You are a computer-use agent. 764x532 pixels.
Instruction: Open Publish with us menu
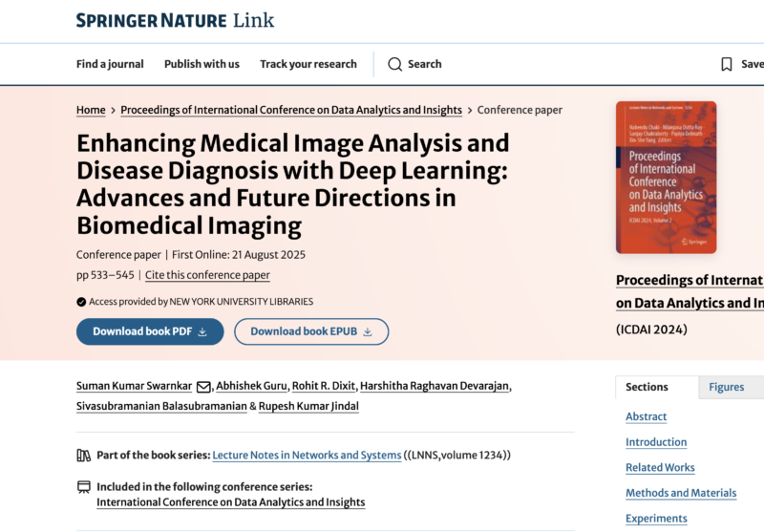(x=202, y=64)
